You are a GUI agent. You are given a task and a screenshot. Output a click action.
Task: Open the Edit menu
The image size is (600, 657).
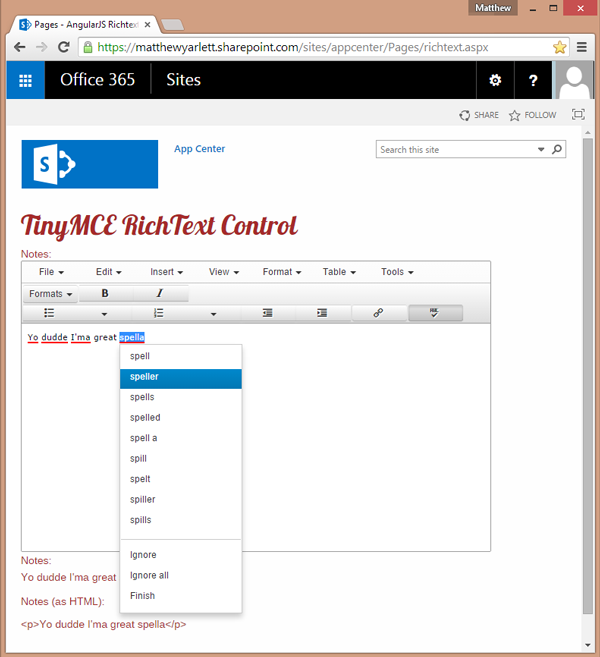(x=109, y=272)
